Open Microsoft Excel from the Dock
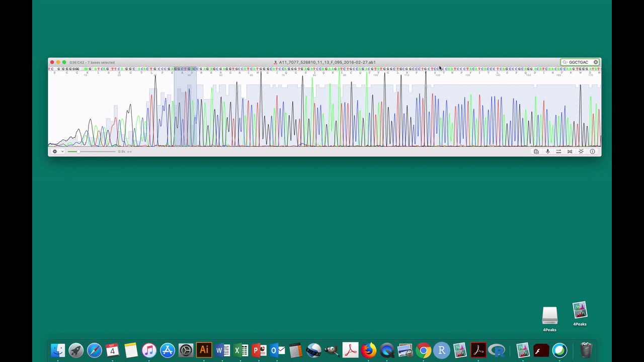This screenshot has width=644, height=362. coord(240,350)
